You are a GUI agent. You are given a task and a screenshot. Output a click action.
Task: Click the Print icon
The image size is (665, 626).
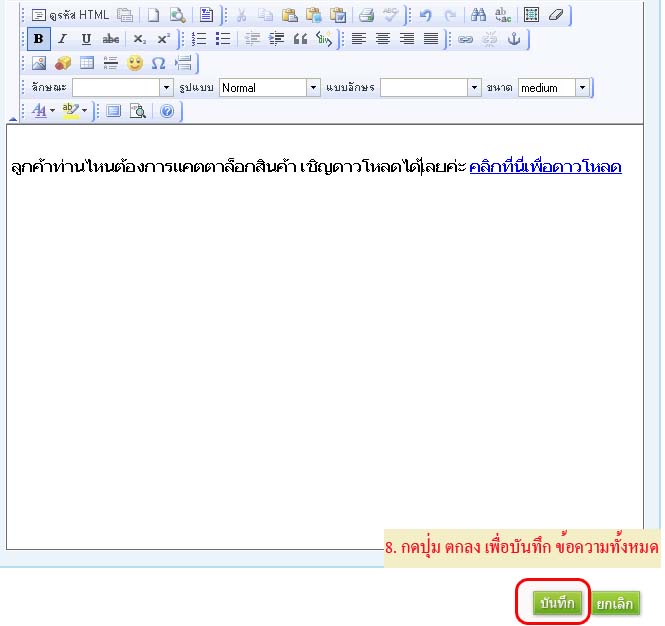point(366,15)
